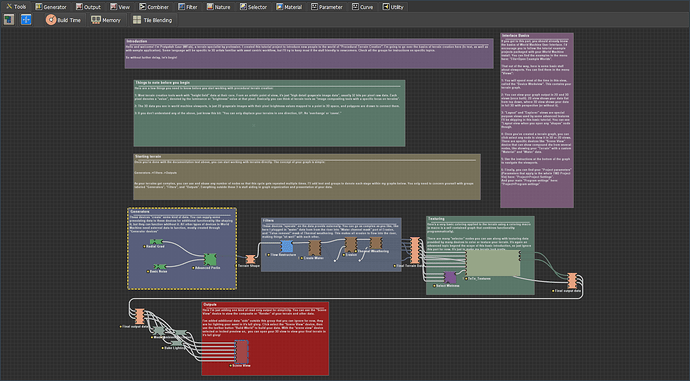Select the Radial Grad generator node

click(x=156, y=242)
